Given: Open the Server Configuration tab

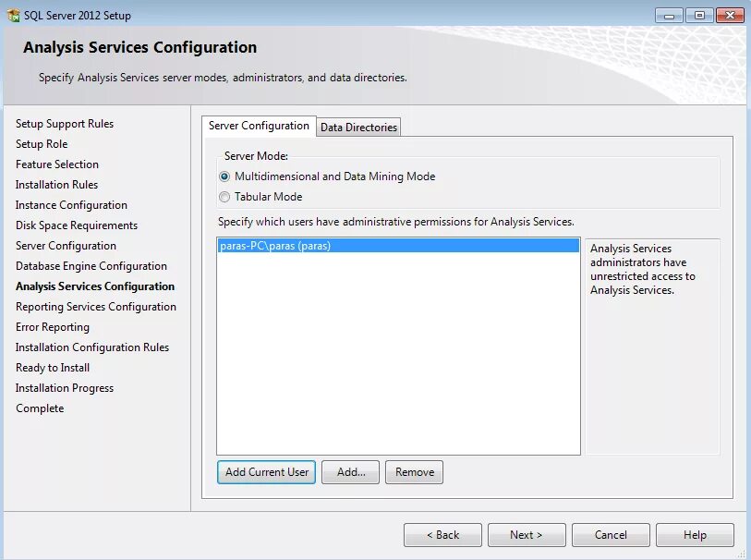Looking at the screenshot, I should [259, 126].
